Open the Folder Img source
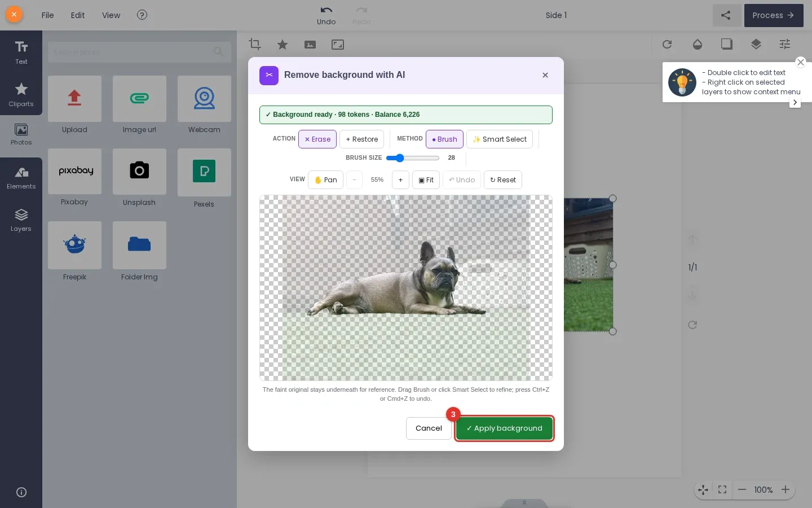 click(x=139, y=245)
